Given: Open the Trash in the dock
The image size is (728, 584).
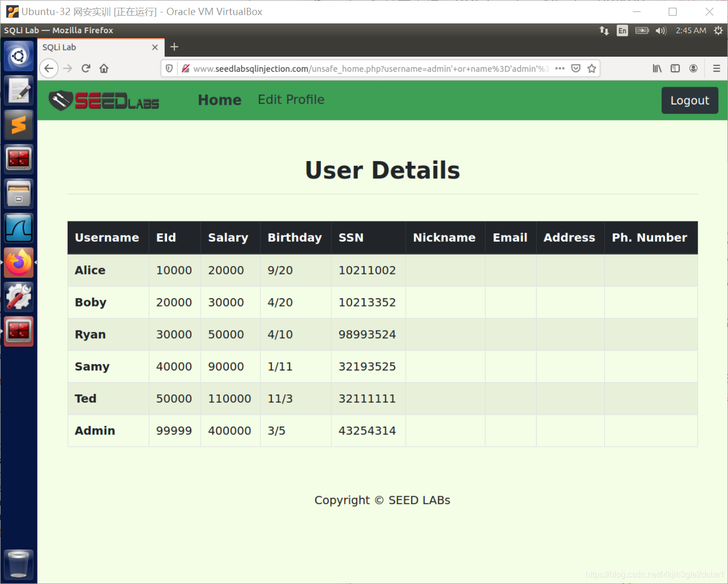Looking at the screenshot, I should (x=19, y=565).
